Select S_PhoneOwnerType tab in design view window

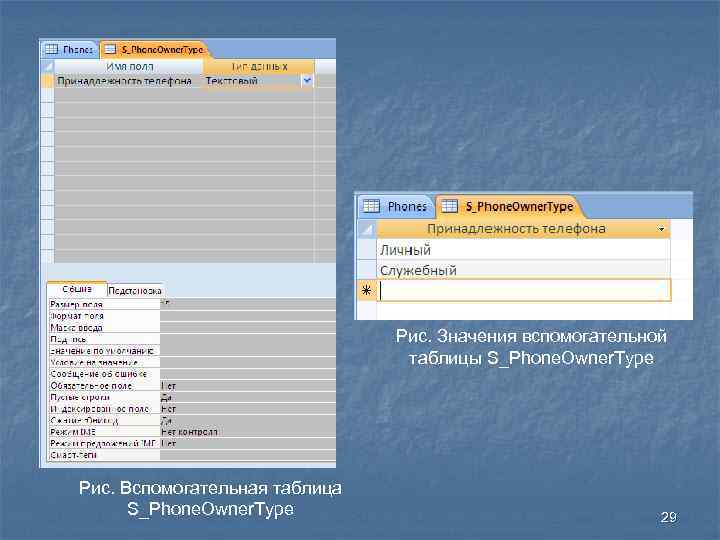pos(155,49)
